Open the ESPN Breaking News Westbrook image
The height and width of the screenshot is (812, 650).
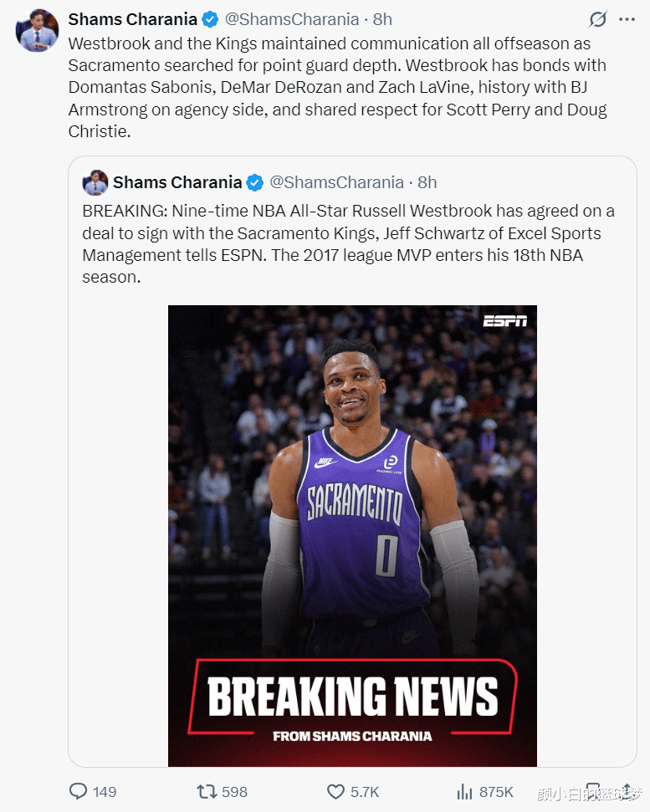click(x=352, y=535)
